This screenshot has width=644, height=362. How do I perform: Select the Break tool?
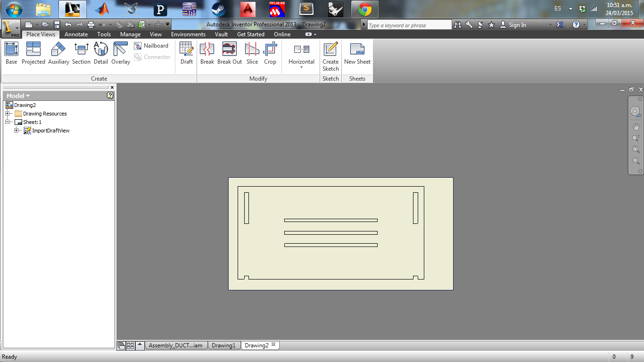[207, 53]
